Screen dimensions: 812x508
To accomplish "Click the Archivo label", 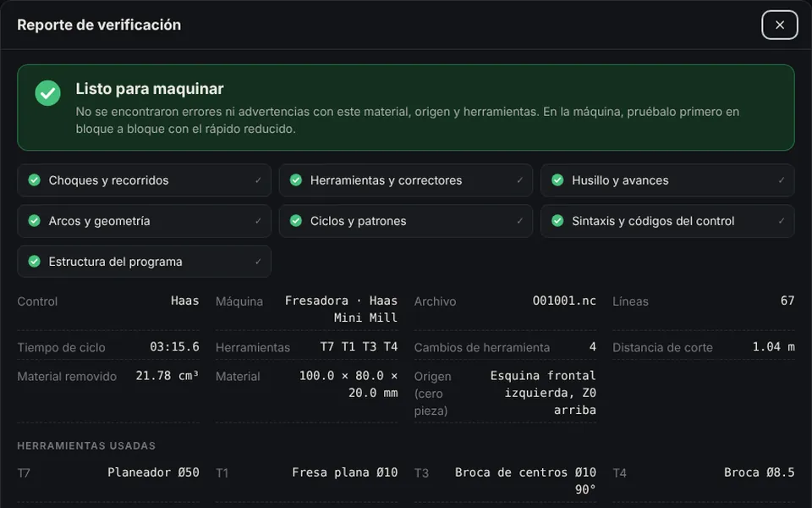I will [x=435, y=301].
